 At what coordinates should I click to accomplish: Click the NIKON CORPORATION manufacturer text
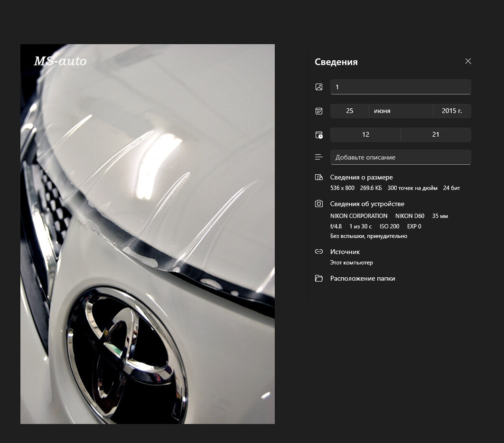(359, 216)
